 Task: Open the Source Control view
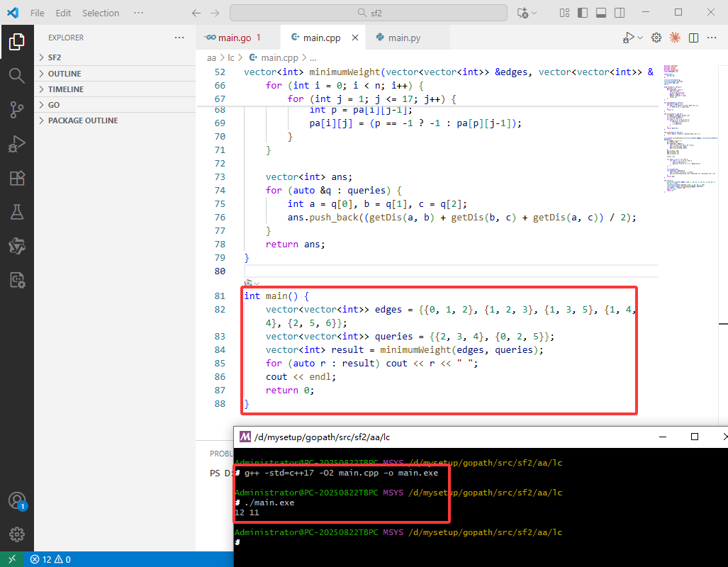point(17,110)
